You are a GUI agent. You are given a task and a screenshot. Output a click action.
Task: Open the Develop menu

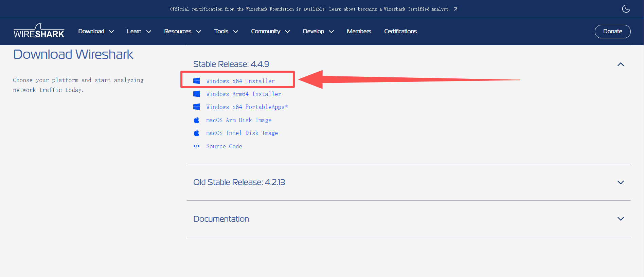[x=318, y=31]
